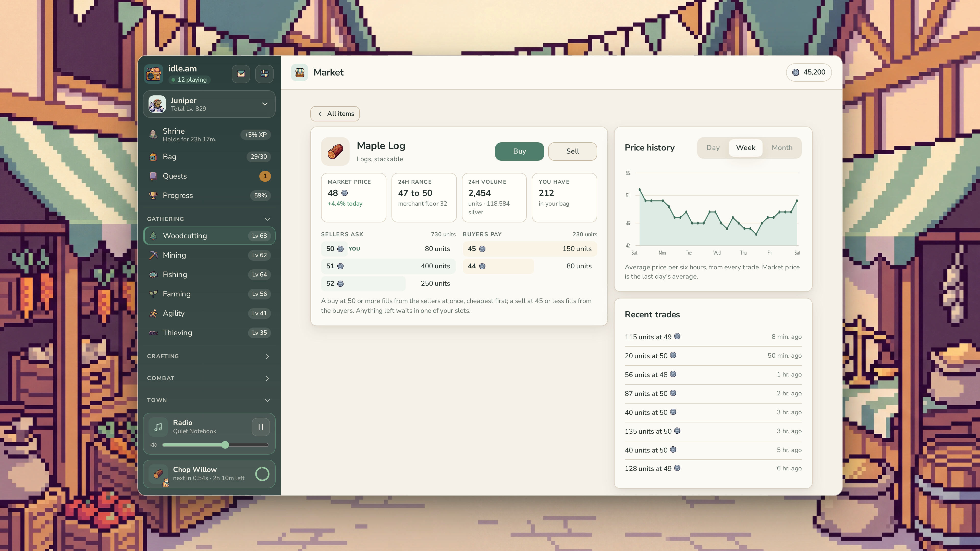
Task: Select the 52 silver seller row
Action: [x=388, y=284]
